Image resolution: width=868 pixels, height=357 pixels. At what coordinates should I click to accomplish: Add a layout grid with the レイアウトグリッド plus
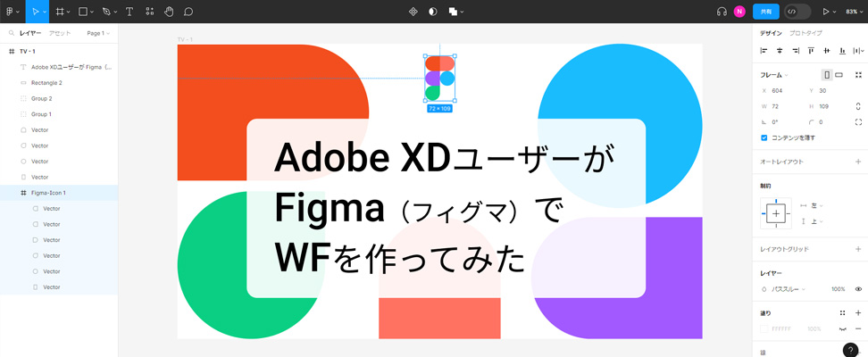click(858, 249)
